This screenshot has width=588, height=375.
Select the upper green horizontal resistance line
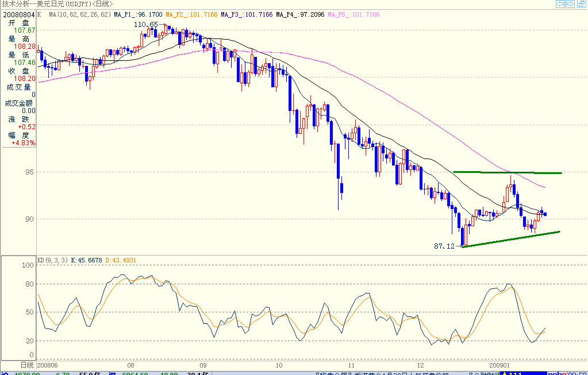[x=508, y=172]
